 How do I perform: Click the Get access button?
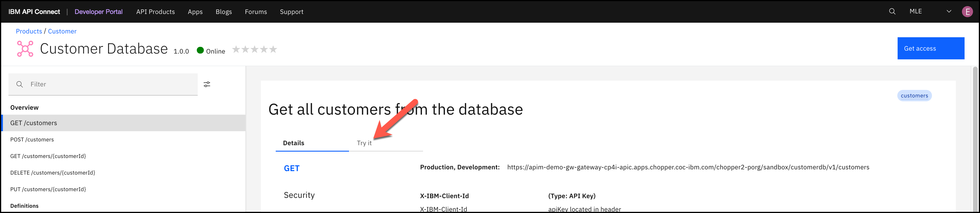coord(931,48)
